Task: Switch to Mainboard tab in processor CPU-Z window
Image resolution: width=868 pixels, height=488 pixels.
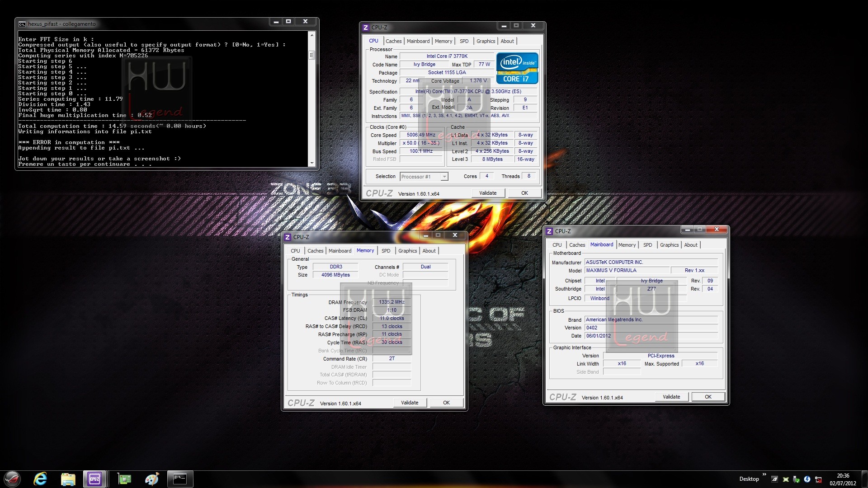Action: pyautogui.click(x=418, y=41)
